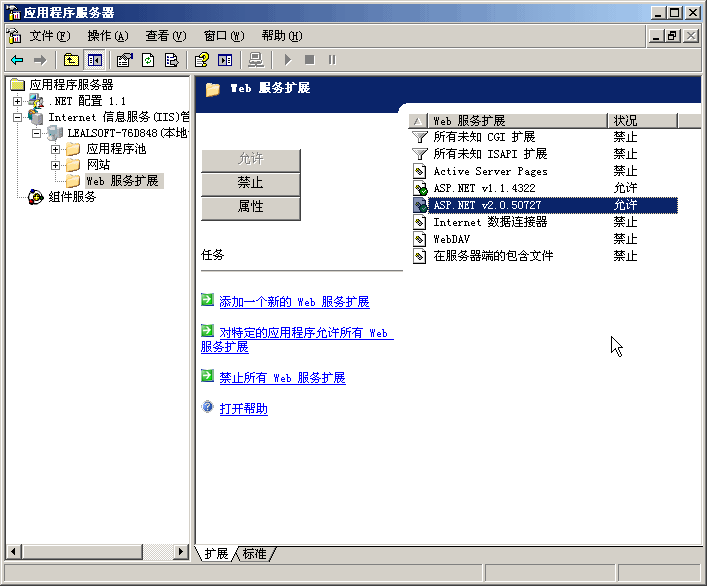
Task: Click the 禁止 button
Action: point(251,183)
